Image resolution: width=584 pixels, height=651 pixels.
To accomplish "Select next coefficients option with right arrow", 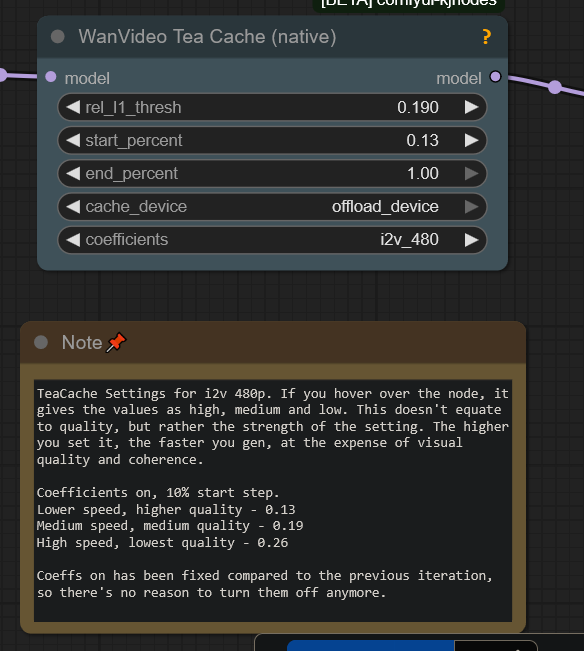I will [472, 240].
